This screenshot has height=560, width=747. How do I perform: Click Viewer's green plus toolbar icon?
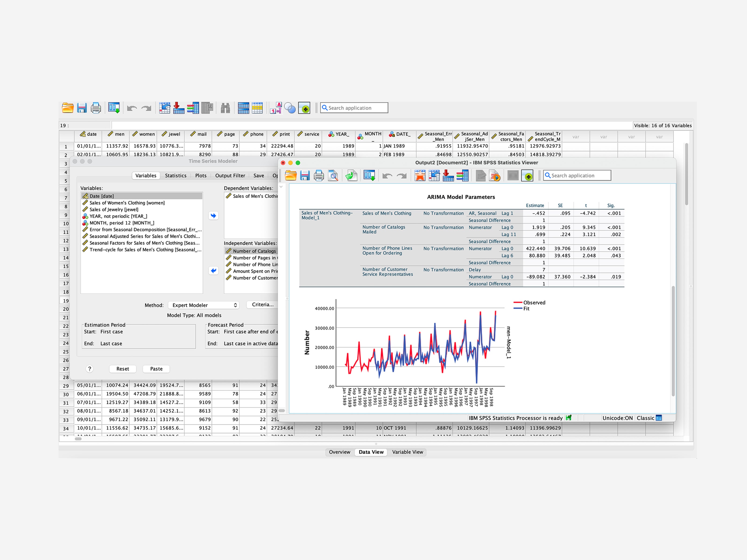tap(527, 175)
